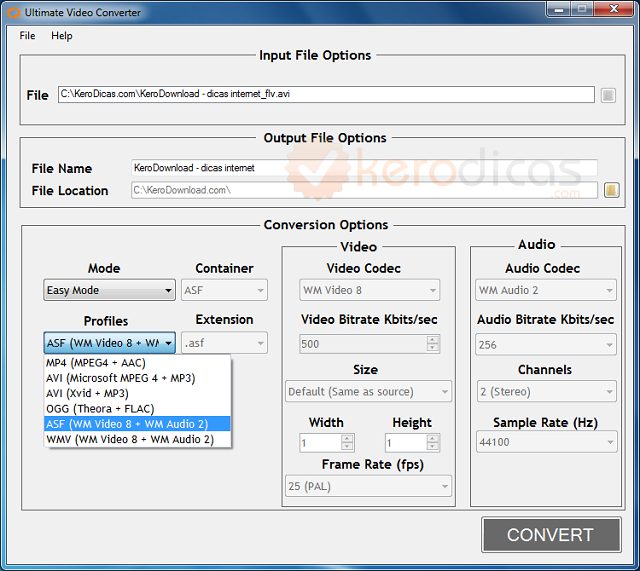Increase the Height value
640x571 pixels.
tap(433, 439)
